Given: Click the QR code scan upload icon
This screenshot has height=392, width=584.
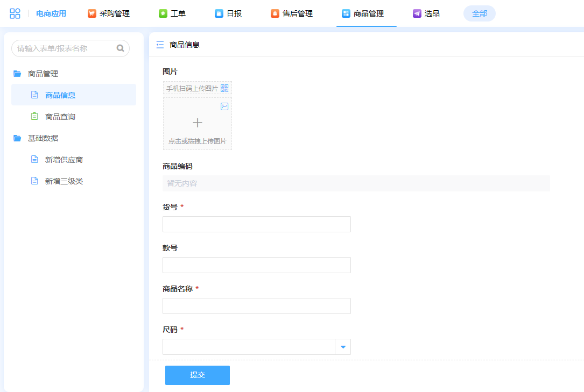Looking at the screenshot, I should click(225, 88).
